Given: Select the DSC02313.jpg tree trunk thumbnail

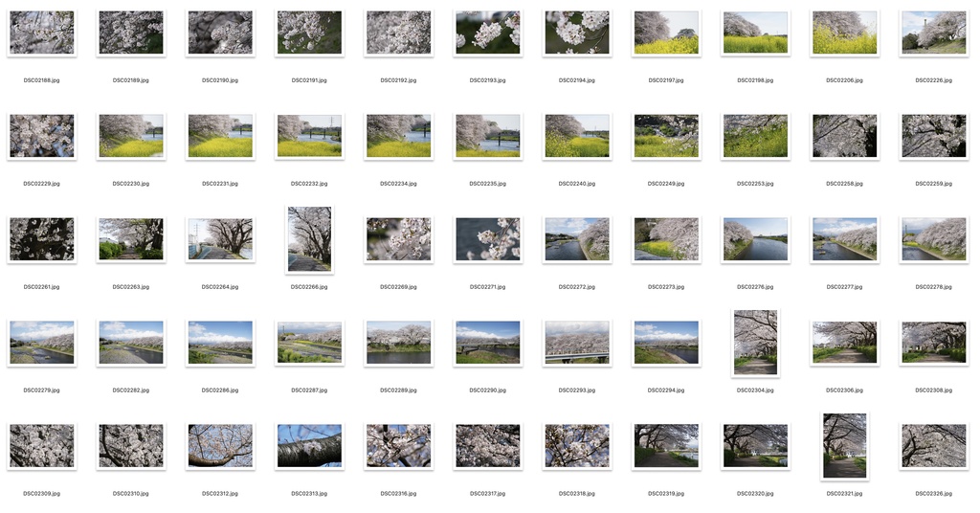Looking at the screenshot, I should 309,446.
